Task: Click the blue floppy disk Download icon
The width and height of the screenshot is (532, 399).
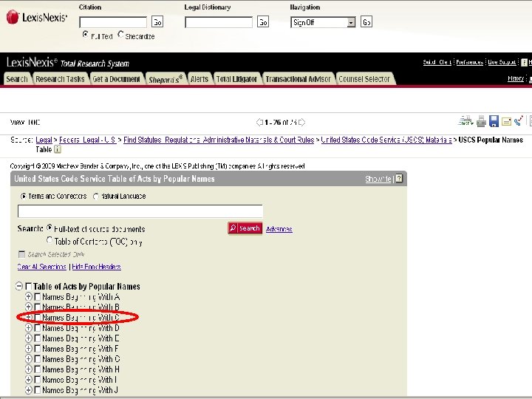Action: tap(494, 121)
